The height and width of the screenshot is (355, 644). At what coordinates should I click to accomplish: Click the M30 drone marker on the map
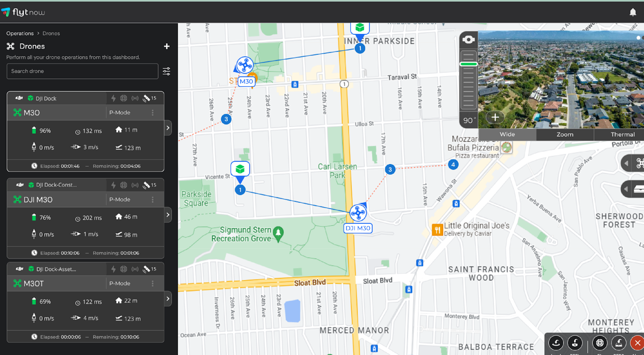tap(245, 65)
